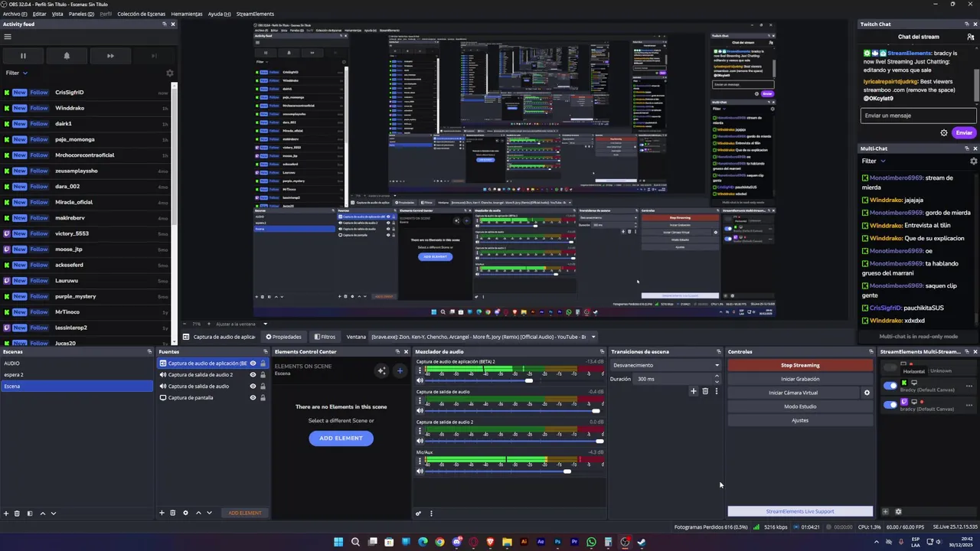Viewport: 980px width, 551px height.
Task: Click Iniciar Grabación button
Action: pos(800,379)
